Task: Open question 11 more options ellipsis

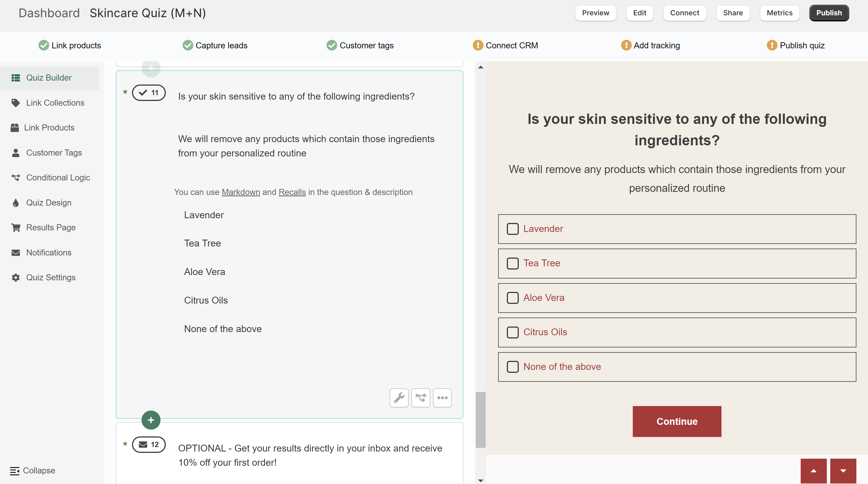Action: point(442,398)
